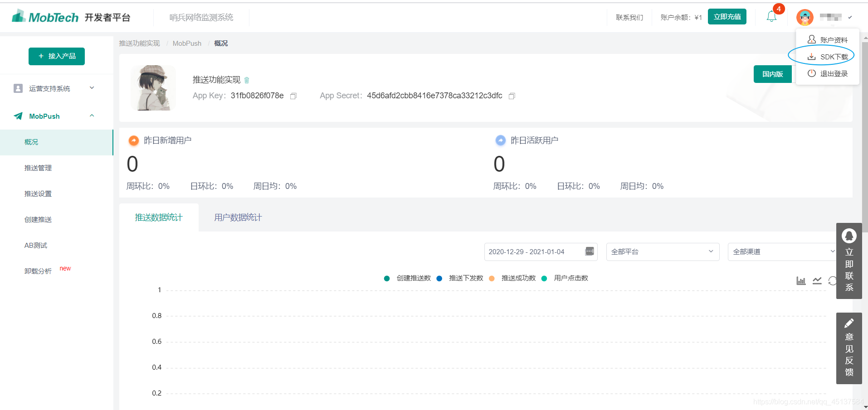This screenshot has width=868, height=410.
Task: Copy the App Key value
Action: 293,96
